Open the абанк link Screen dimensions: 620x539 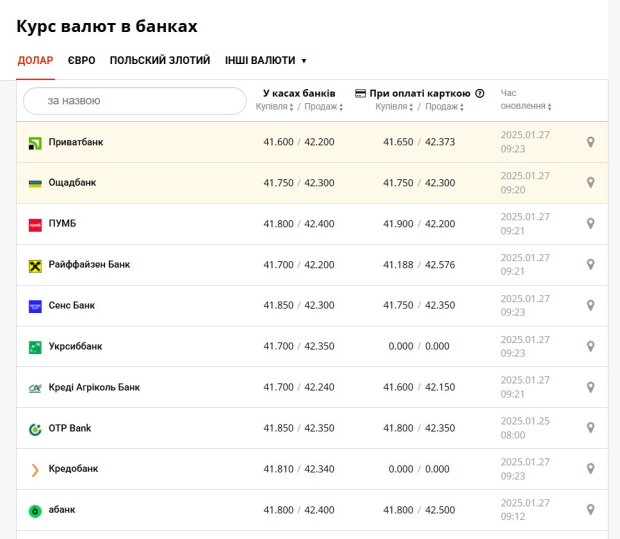[62, 510]
